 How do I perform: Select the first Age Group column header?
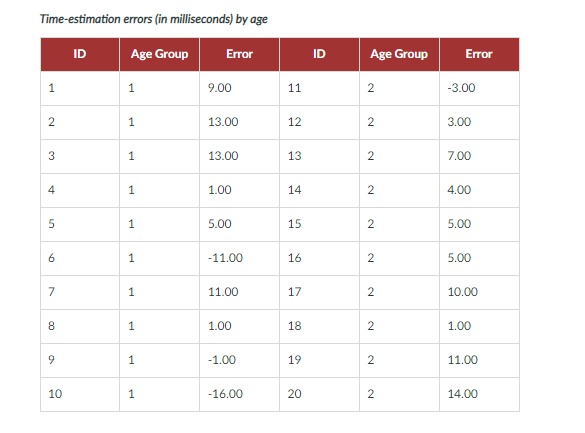(x=159, y=54)
